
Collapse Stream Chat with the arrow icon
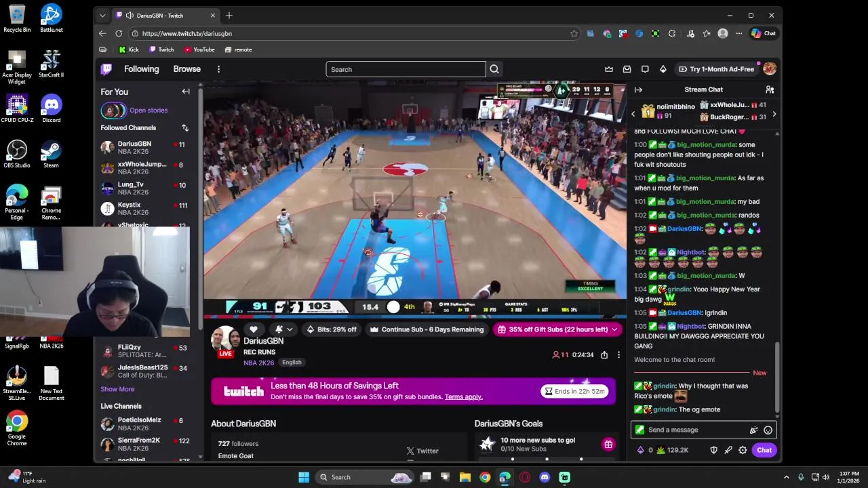[638, 89]
